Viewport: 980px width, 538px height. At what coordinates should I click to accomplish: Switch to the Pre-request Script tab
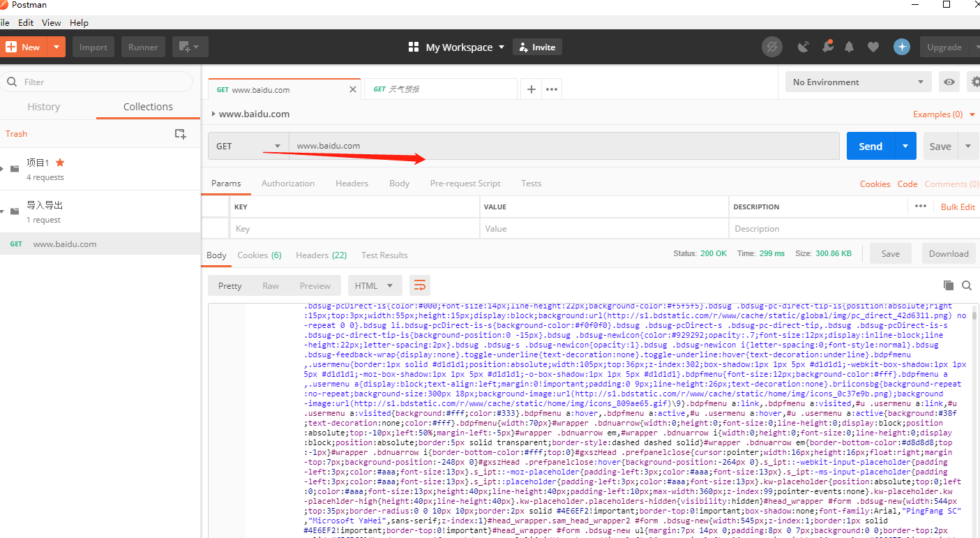[x=465, y=184]
